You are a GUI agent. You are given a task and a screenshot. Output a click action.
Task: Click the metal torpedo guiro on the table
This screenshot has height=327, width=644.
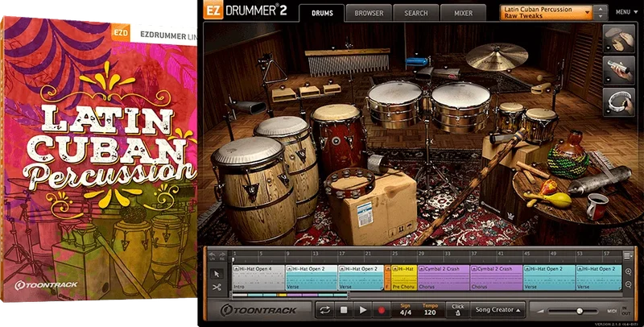click(600, 180)
